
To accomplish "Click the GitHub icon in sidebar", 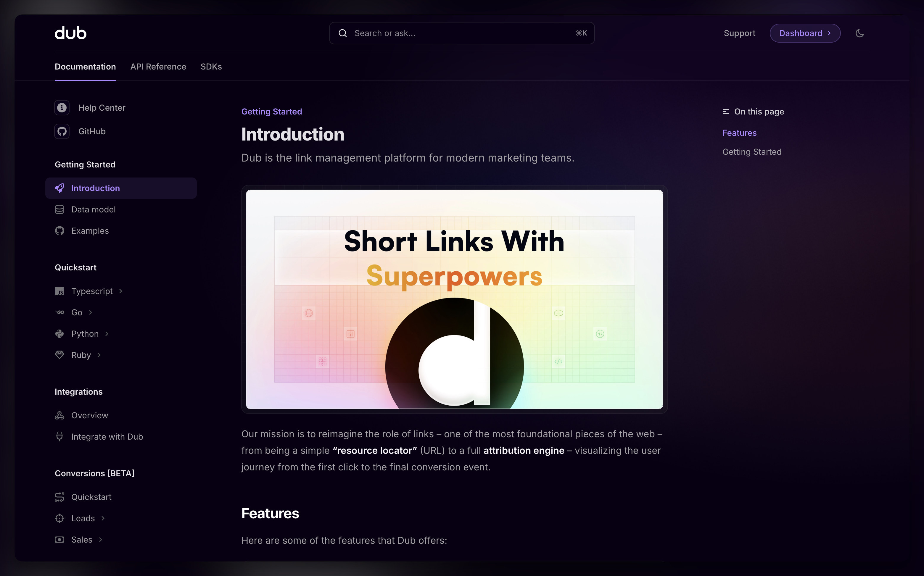I will coord(60,131).
